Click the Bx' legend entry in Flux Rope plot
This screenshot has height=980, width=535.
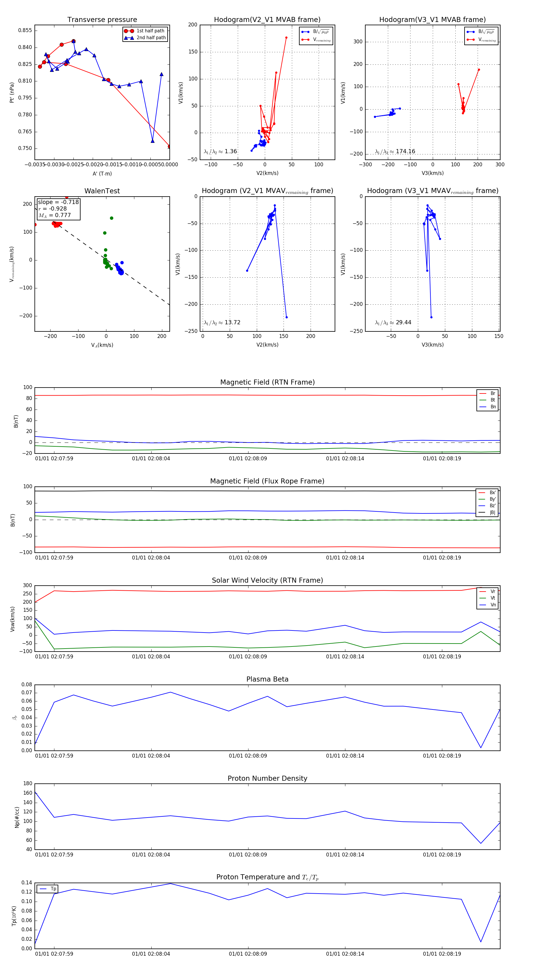click(x=487, y=492)
